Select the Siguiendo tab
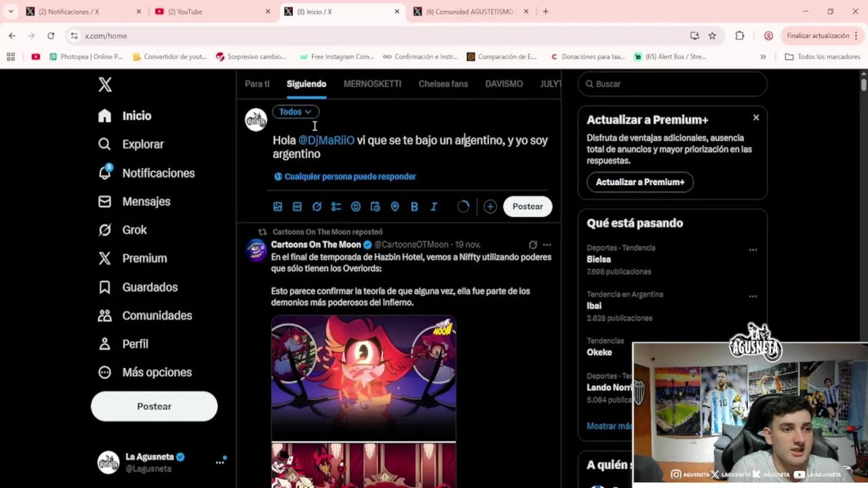Viewport: 868px width, 488px height. [x=307, y=84]
